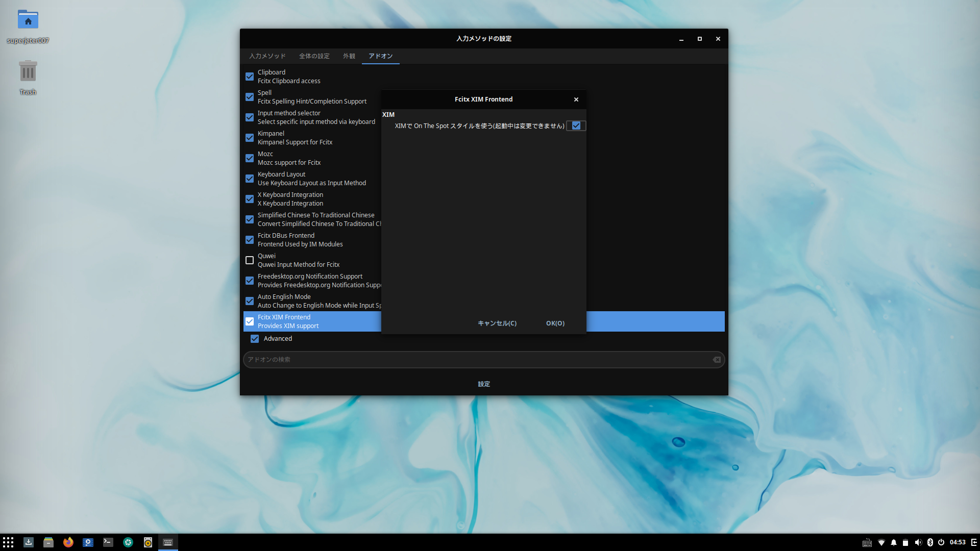The image size is (980, 551).
Task: Switch to the 入力メソッド tab
Action: point(267,56)
